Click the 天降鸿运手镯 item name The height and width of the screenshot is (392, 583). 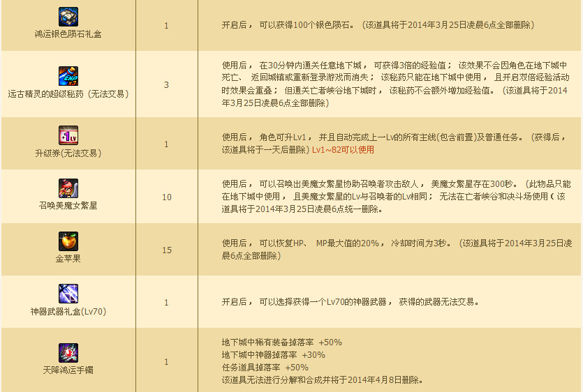68,370
